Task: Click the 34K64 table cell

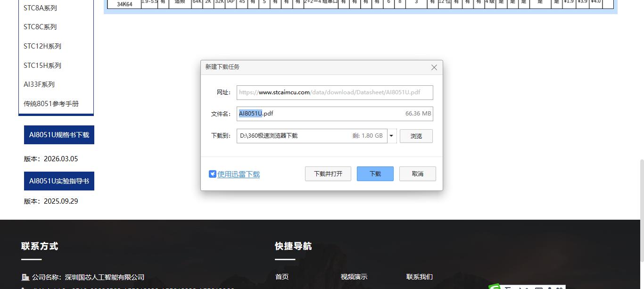Action: 124,4
